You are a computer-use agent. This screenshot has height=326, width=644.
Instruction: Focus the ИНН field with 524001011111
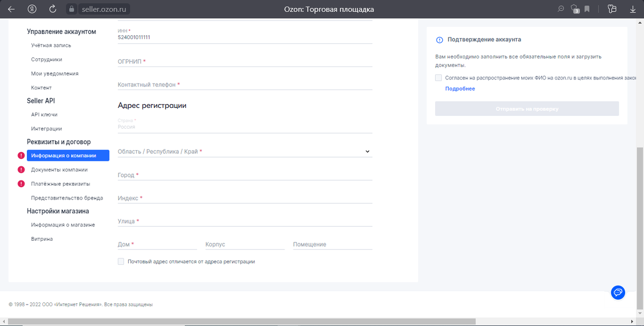245,35
